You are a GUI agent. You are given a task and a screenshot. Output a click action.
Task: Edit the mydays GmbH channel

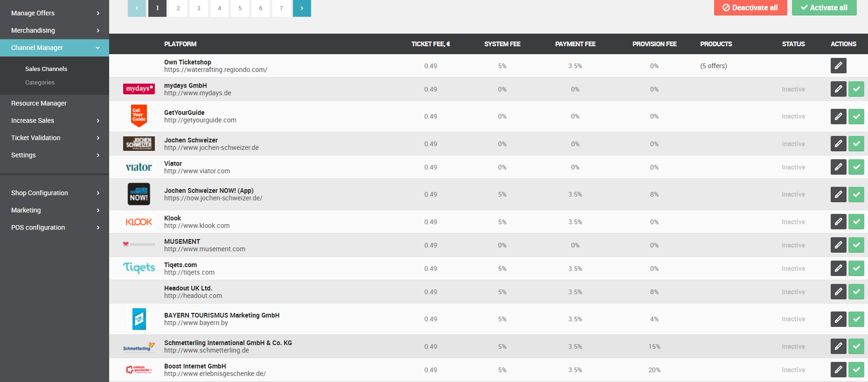click(838, 89)
